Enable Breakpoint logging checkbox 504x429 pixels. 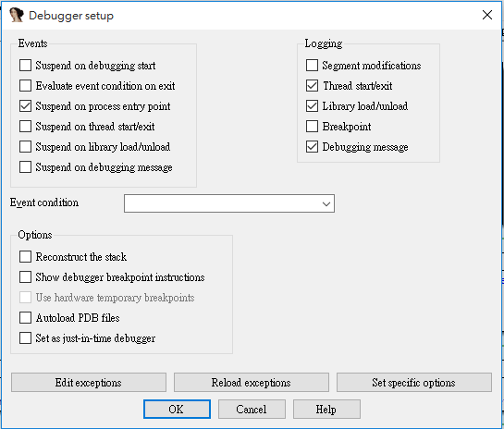312,127
